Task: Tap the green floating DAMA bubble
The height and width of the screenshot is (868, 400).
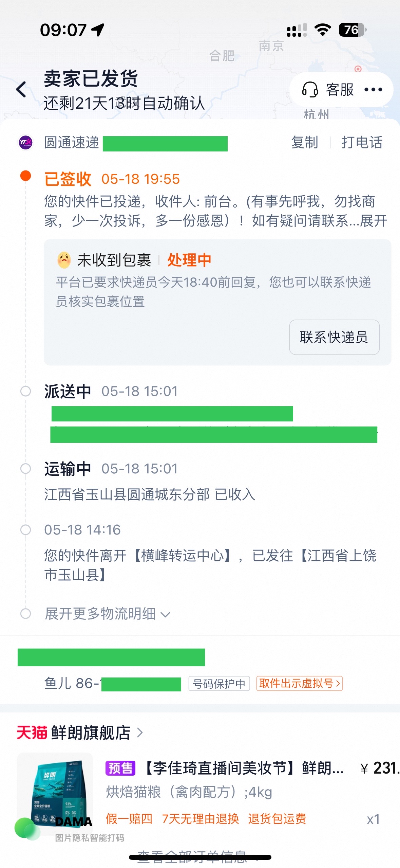Action: click(27, 828)
